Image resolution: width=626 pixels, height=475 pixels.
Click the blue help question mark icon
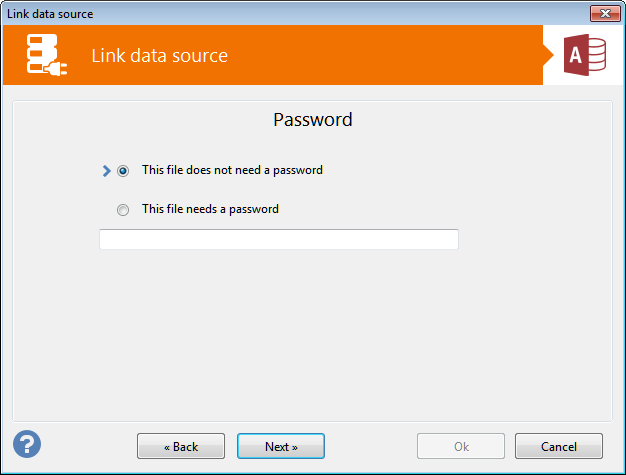[x=27, y=443]
